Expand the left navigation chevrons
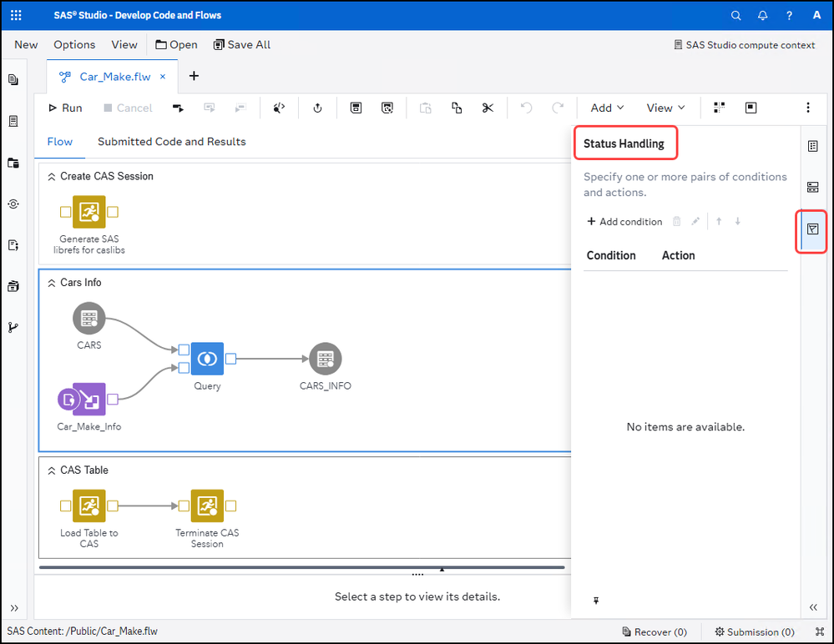Screen dimensions: 834x644 pyautogui.click(x=14, y=608)
